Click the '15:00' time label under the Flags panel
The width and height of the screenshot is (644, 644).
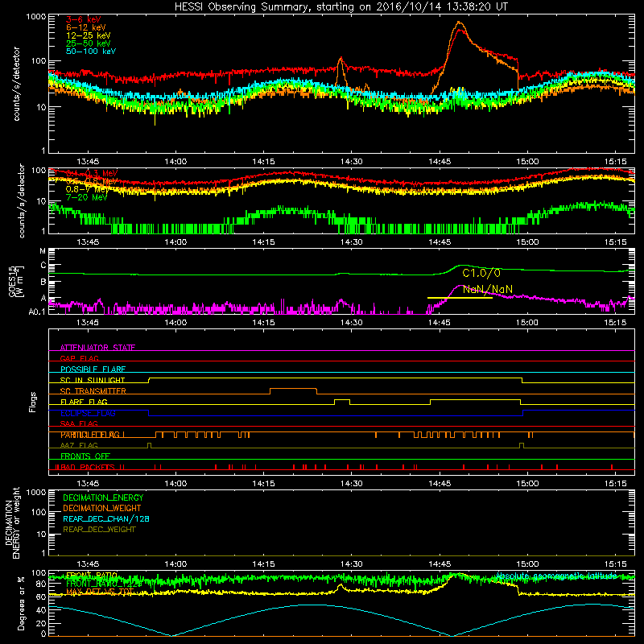point(527,484)
